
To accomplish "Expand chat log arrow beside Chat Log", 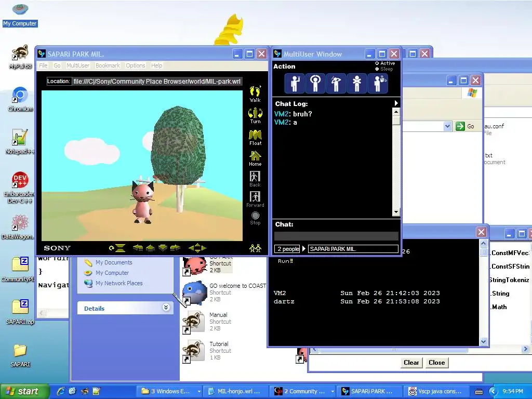I will (x=396, y=103).
